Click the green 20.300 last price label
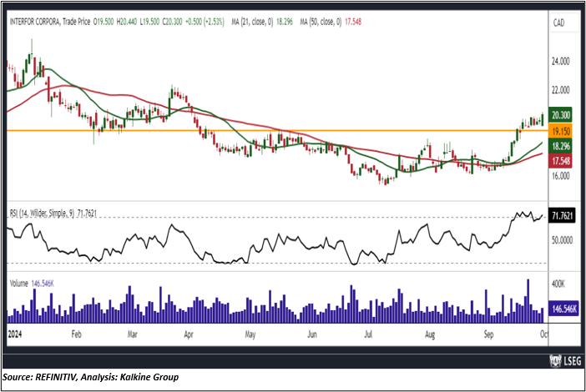The image size is (586, 392). point(560,115)
